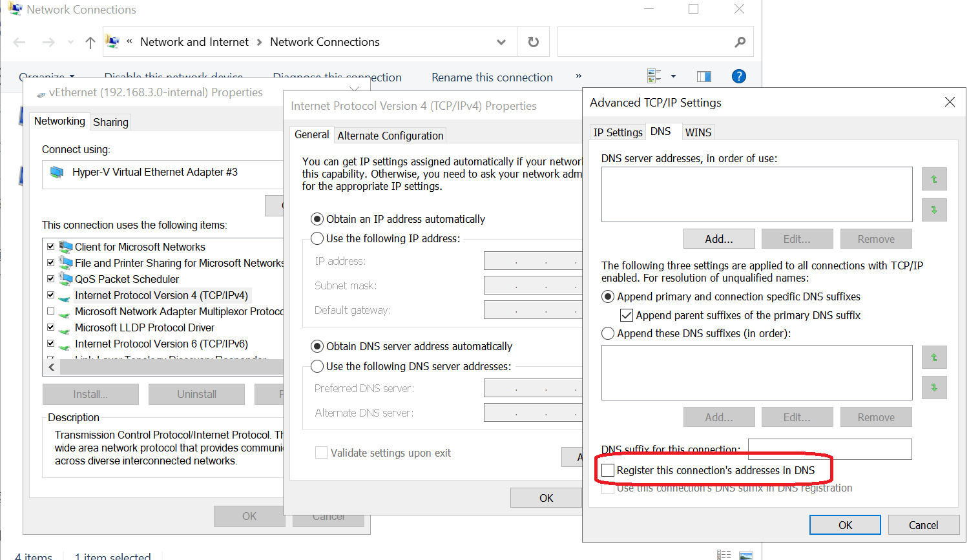The image size is (969, 560).
Task: Toggle QoS Packet Scheduler checkbox
Action: pyautogui.click(x=50, y=278)
